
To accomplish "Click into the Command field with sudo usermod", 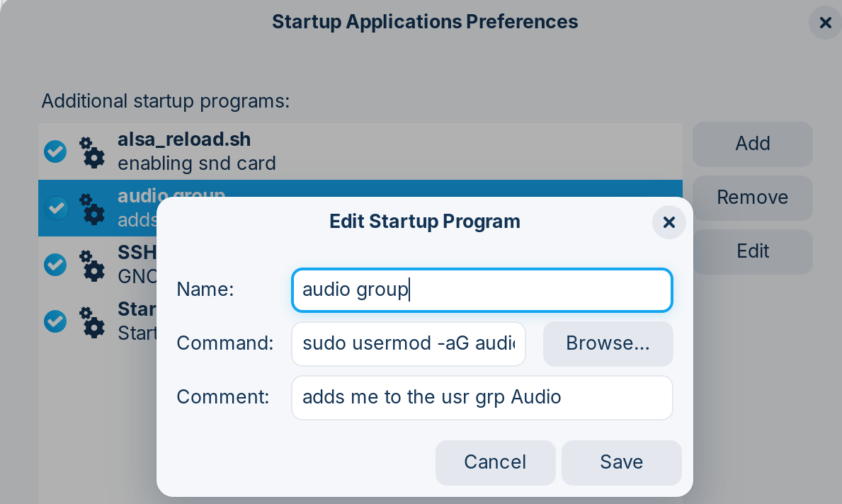I will (408, 343).
